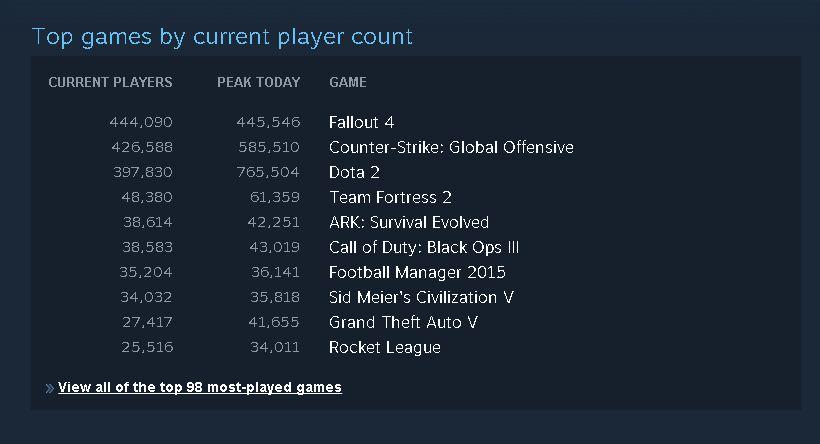Click the Grand Theft Auto V entry
Screen dimensions: 820x444
pos(403,322)
